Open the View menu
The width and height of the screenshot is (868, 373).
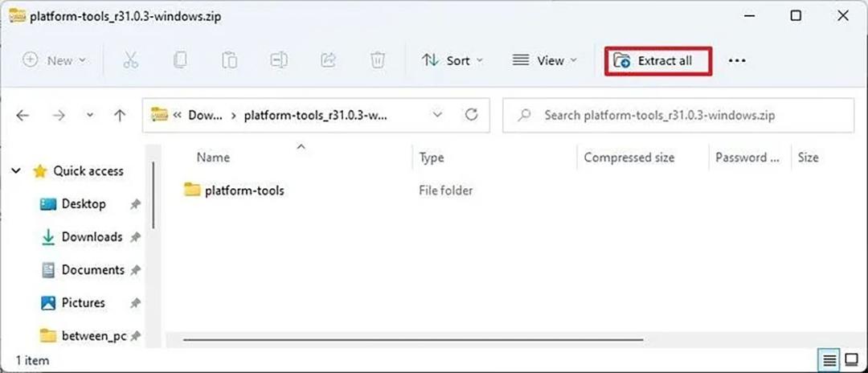coord(544,60)
